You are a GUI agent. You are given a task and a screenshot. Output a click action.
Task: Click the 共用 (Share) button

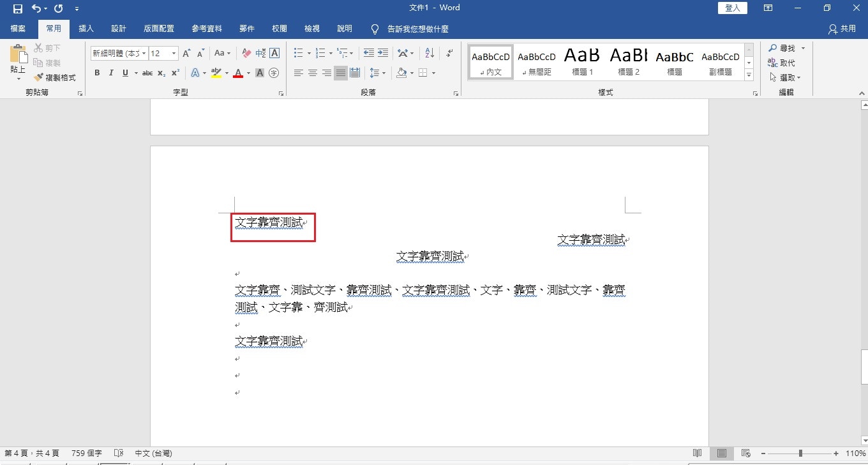(x=842, y=29)
